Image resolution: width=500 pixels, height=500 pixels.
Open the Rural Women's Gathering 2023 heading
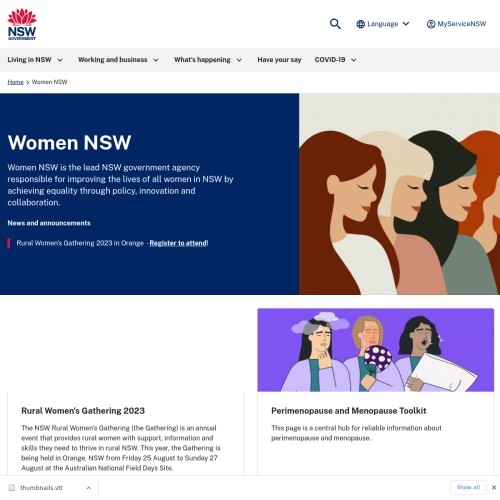(83, 411)
